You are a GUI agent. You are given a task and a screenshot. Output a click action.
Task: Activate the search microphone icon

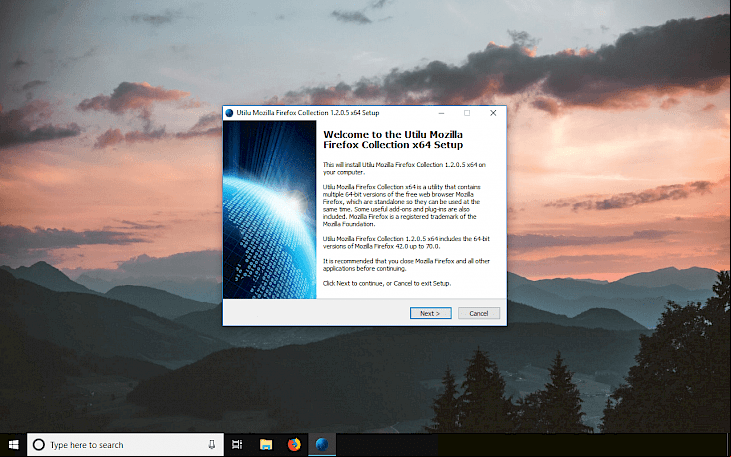click(211, 445)
